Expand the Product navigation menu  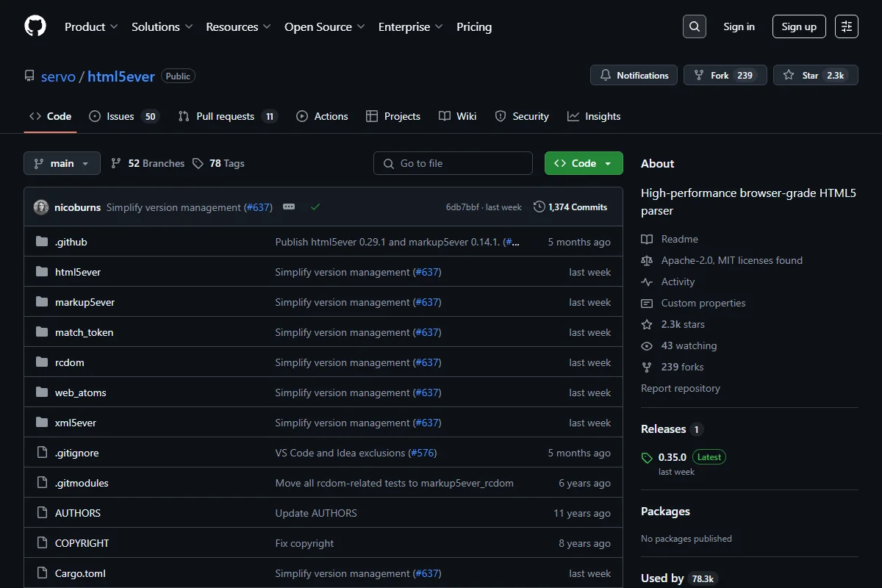tap(91, 26)
